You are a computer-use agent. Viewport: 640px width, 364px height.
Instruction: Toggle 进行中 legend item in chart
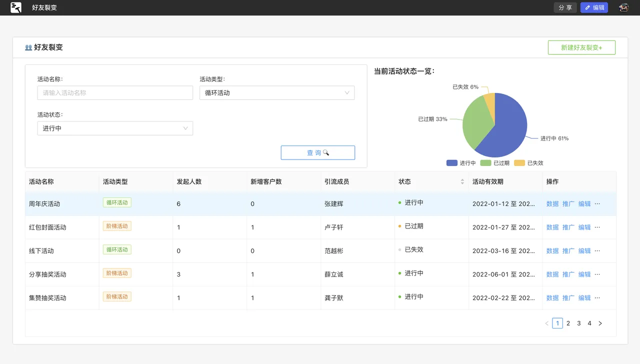[461, 163]
